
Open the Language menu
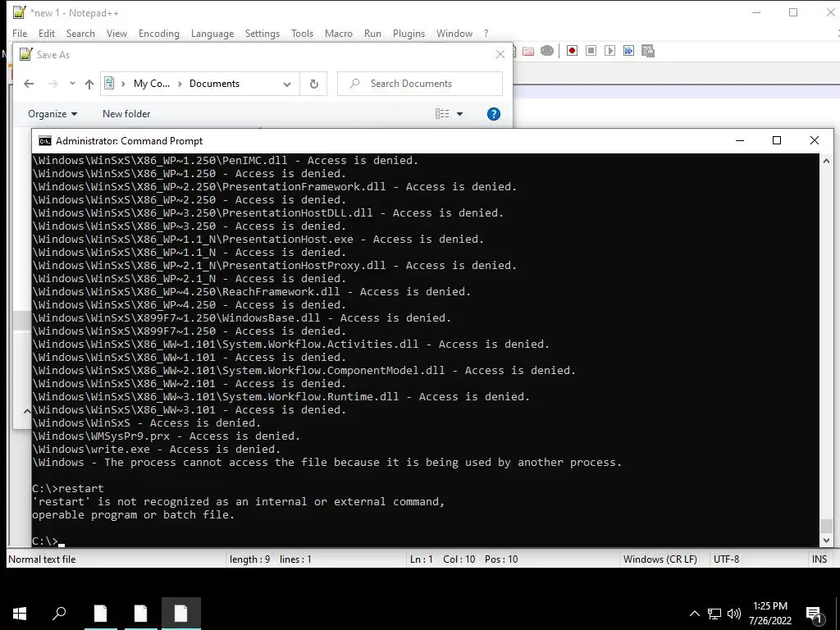[212, 33]
